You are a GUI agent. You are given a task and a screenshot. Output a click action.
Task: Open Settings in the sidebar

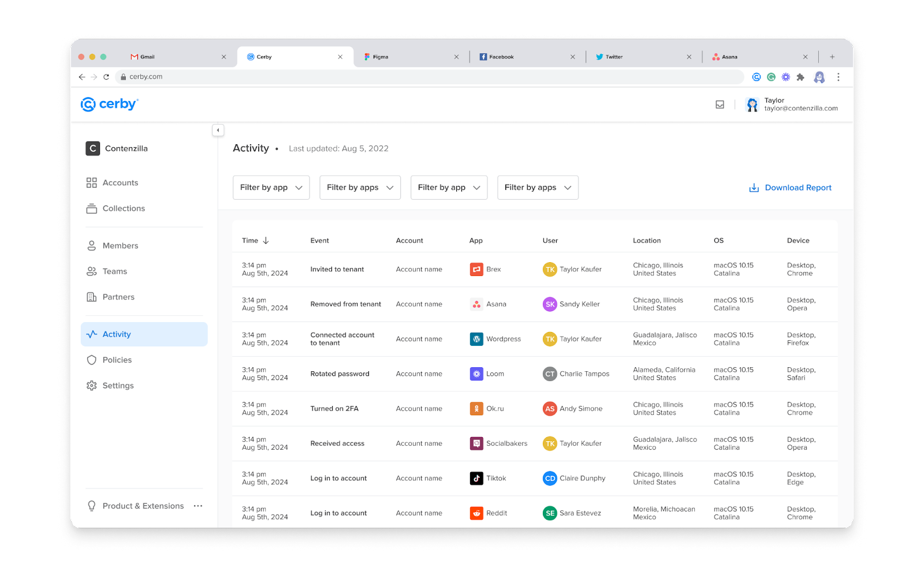click(144, 386)
